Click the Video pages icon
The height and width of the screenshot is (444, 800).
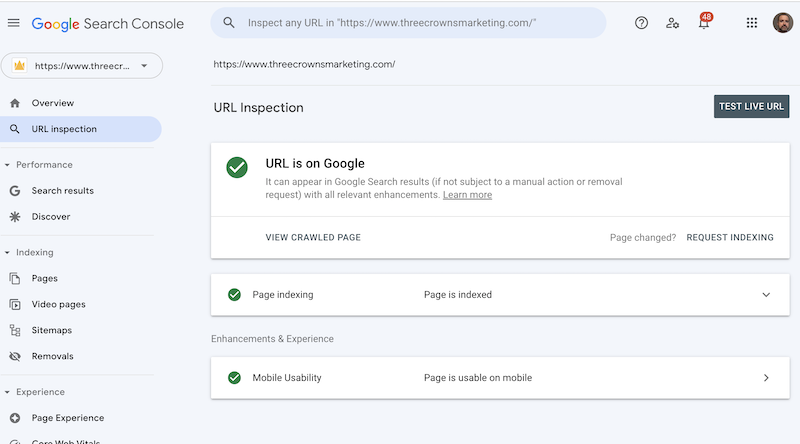(15, 305)
